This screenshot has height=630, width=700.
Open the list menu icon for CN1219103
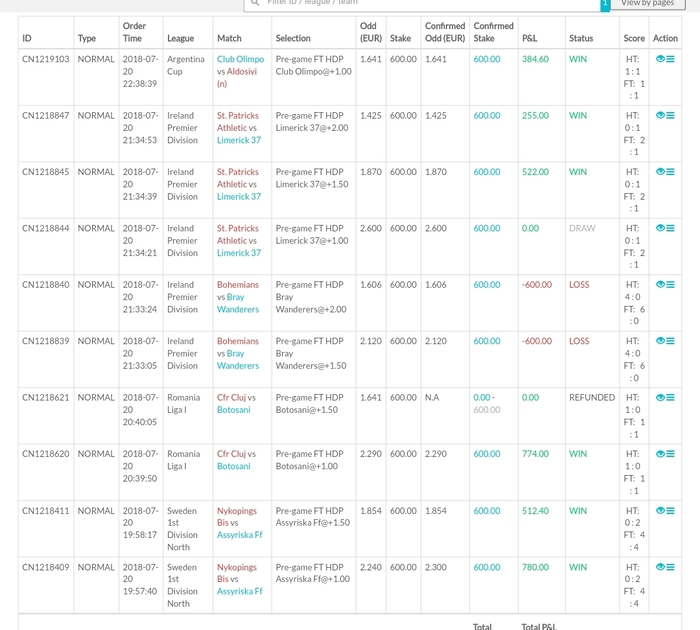[670, 59]
